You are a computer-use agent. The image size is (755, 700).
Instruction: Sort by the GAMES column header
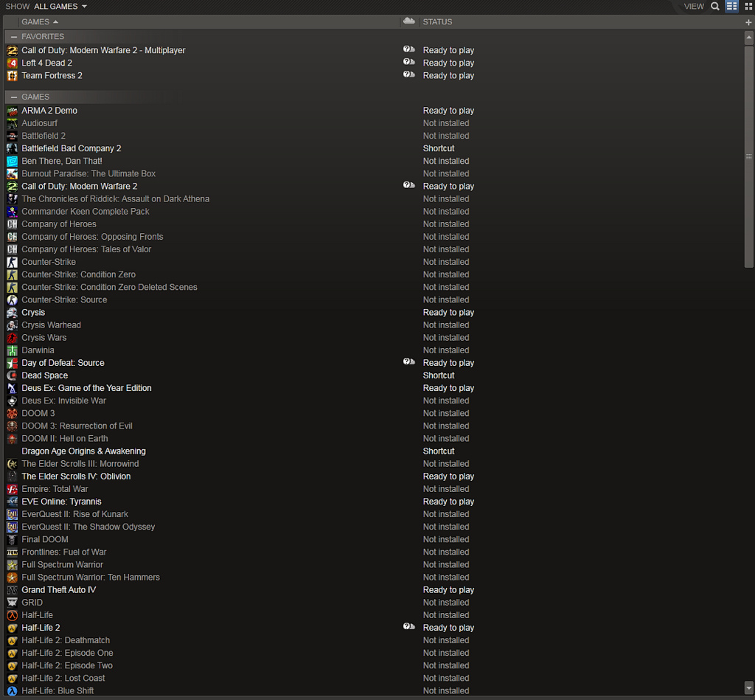pyautogui.click(x=40, y=21)
